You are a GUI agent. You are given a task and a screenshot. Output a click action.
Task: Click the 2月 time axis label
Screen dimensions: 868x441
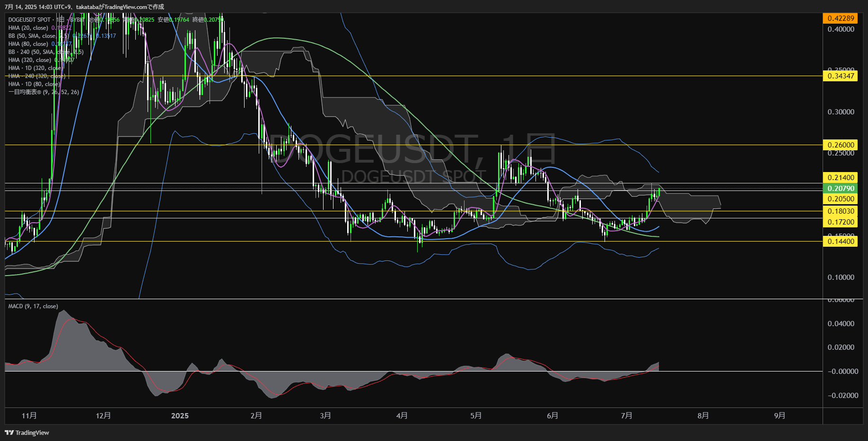coord(256,415)
